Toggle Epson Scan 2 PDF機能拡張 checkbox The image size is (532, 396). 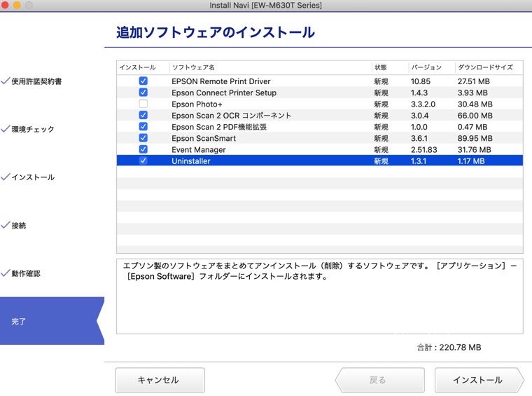pyautogui.click(x=143, y=126)
